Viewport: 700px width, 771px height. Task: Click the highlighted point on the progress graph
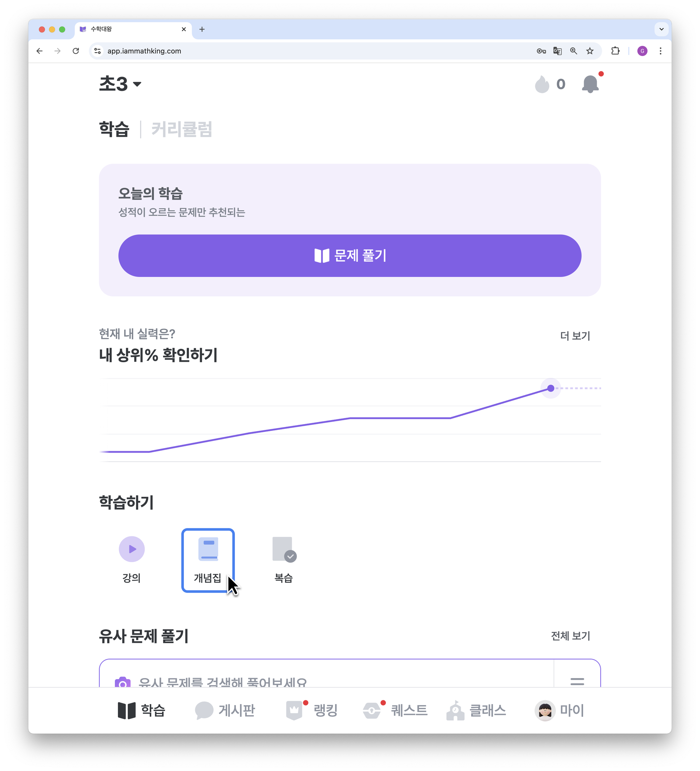pos(550,388)
